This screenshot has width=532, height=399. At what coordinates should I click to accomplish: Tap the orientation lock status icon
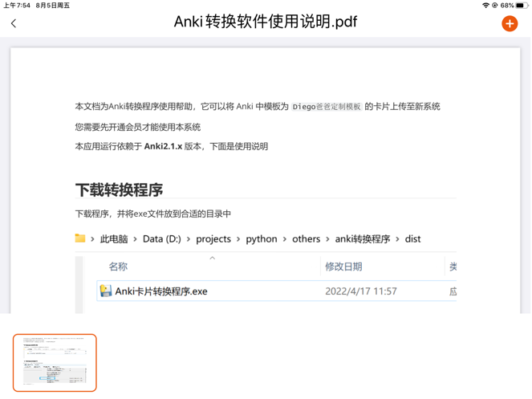[x=494, y=5]
